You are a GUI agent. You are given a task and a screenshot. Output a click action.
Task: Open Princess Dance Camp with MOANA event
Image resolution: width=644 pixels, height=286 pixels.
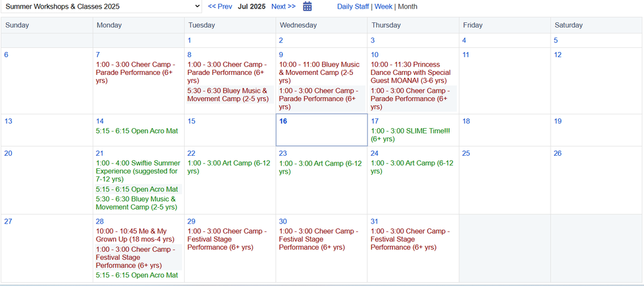pos(411,73)
